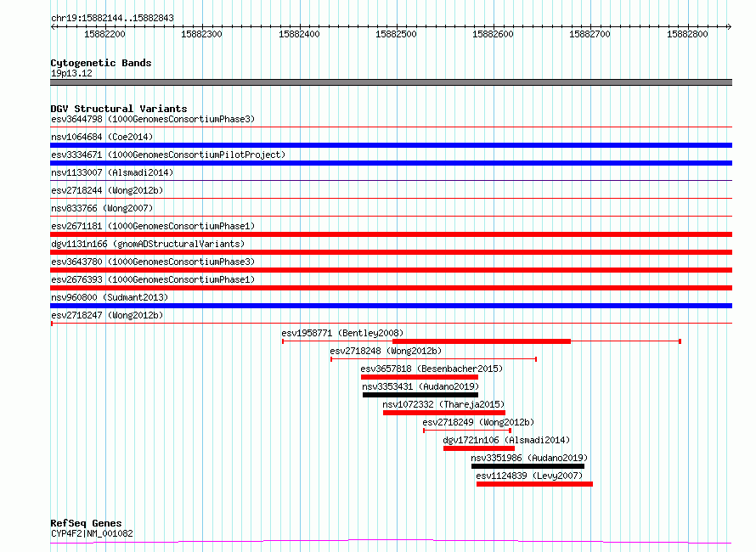Click the 15882600 ruler position label

[493, 34]
